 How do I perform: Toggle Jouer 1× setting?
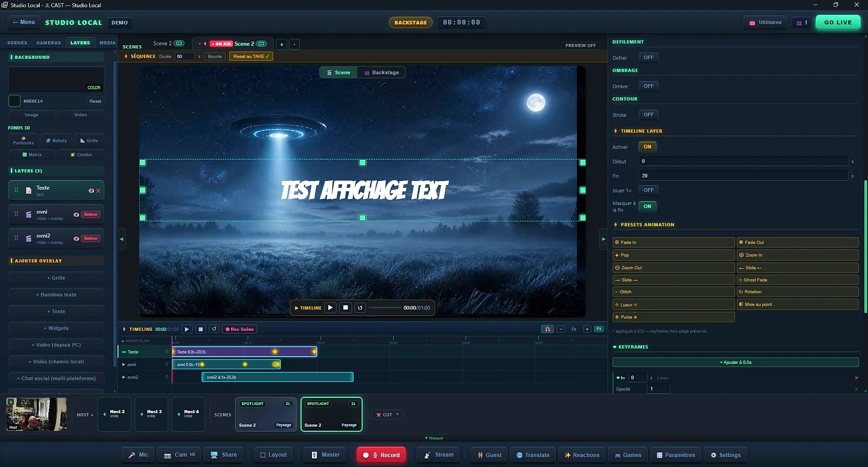click(x=648, y=190)
